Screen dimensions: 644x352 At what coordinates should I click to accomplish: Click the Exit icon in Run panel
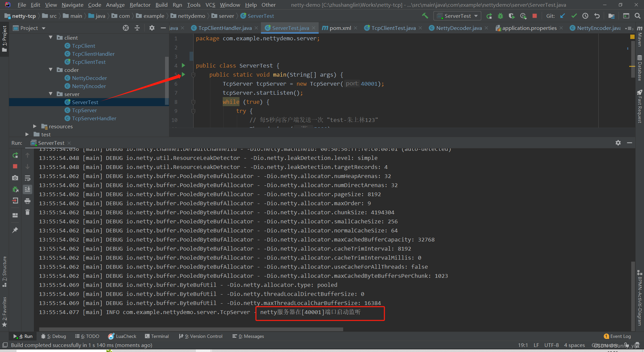[x=15, y=201]
